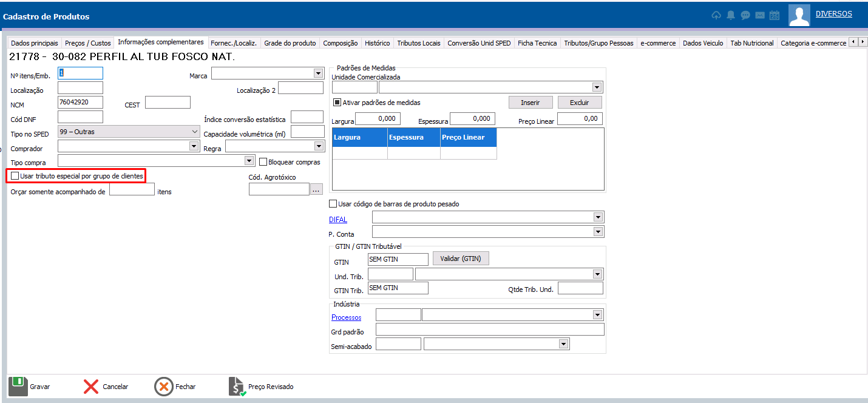Click the Largura table column header

(x=361, y=137)
